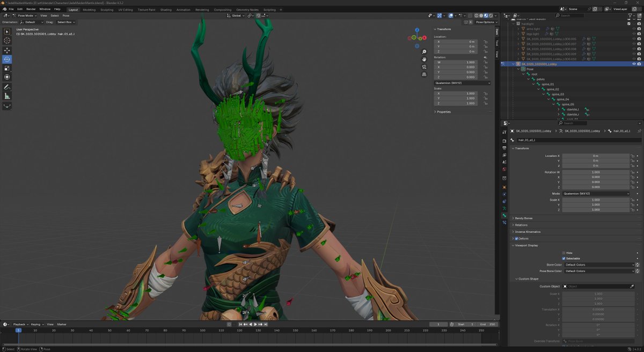Choose the Move tool
The height and width of the screenshot is (352, 644).
click(7, 50)
